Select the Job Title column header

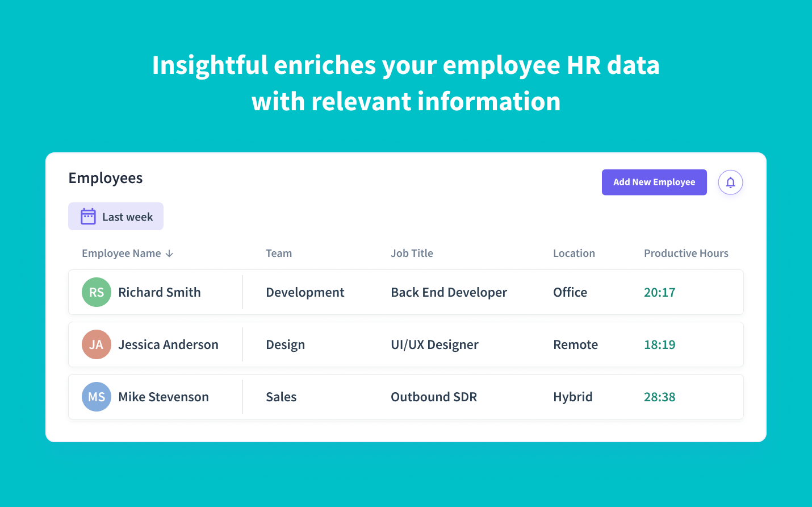coord(412,253)
